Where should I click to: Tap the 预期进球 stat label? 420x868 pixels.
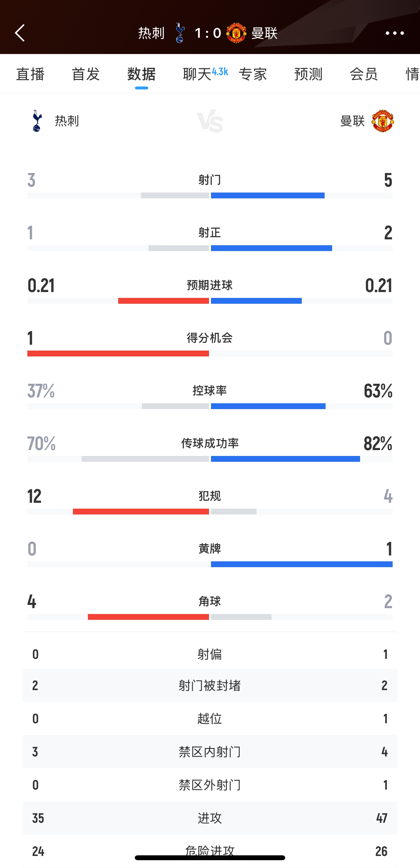click(209, 286)
